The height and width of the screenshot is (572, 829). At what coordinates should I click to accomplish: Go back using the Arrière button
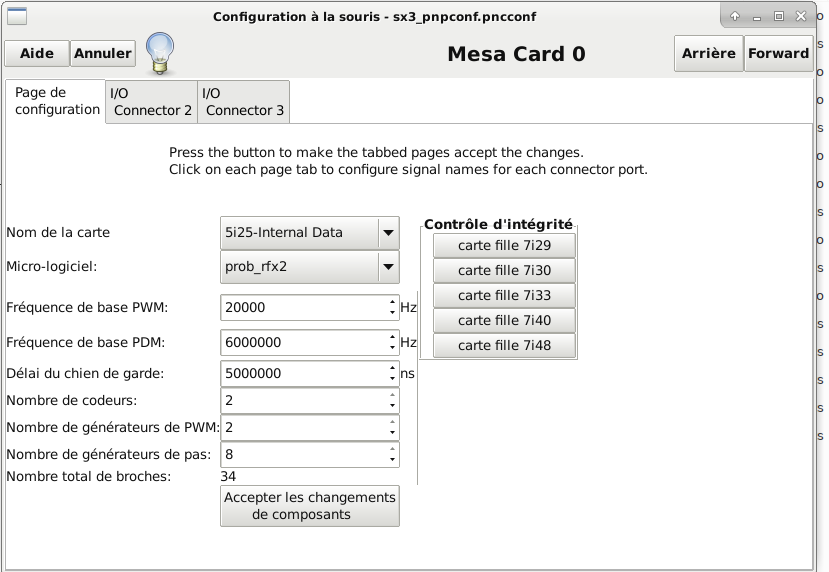click(x=708, y=53)
